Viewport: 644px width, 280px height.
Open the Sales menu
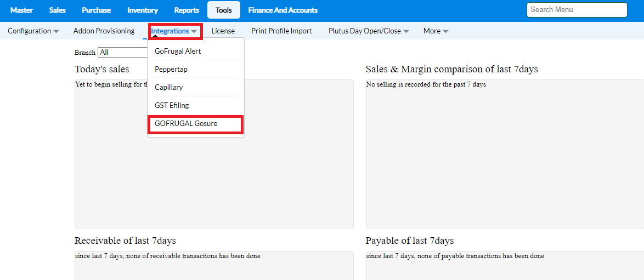(x=57, y=10)
